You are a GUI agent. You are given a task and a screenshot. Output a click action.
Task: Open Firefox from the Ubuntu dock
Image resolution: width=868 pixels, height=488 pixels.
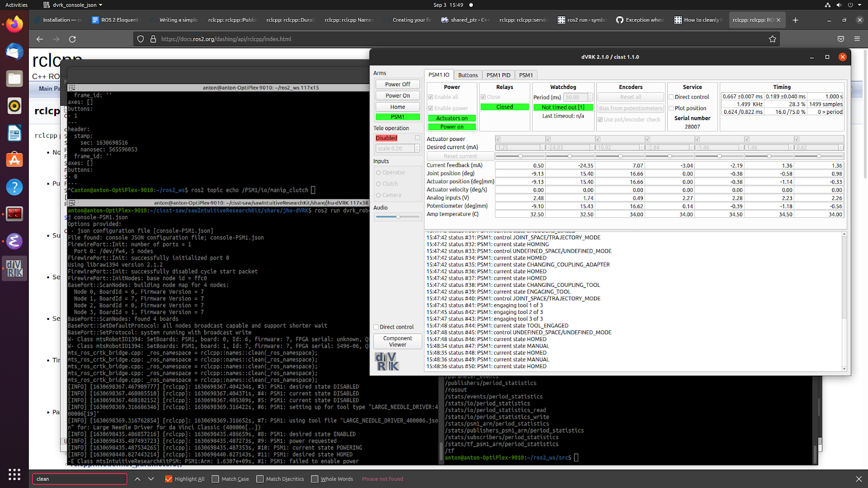pyautogui.click(x=15, y=24)
